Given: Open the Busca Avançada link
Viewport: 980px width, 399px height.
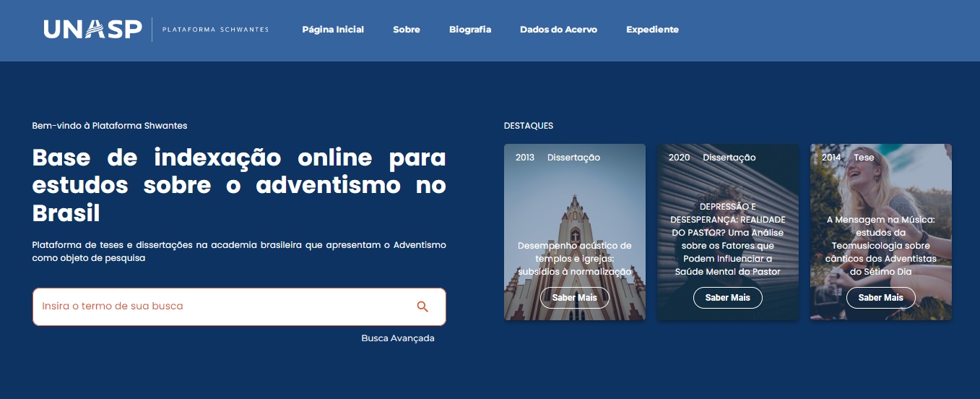Looking at the screenshot, I should 398,338.
